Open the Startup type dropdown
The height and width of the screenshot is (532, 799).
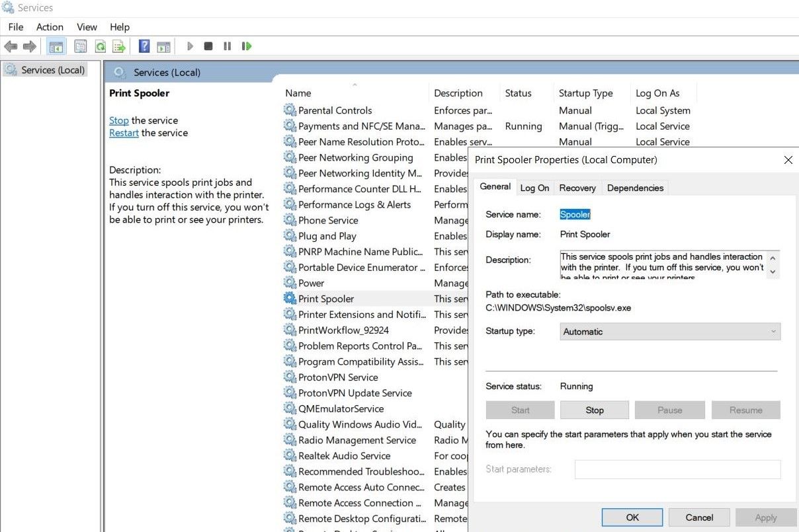pos(670,332)
